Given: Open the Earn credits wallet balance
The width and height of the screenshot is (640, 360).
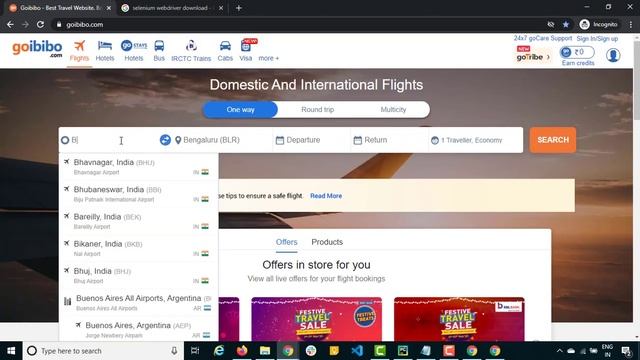Looking at the screenshot, I should click(578, 56).
